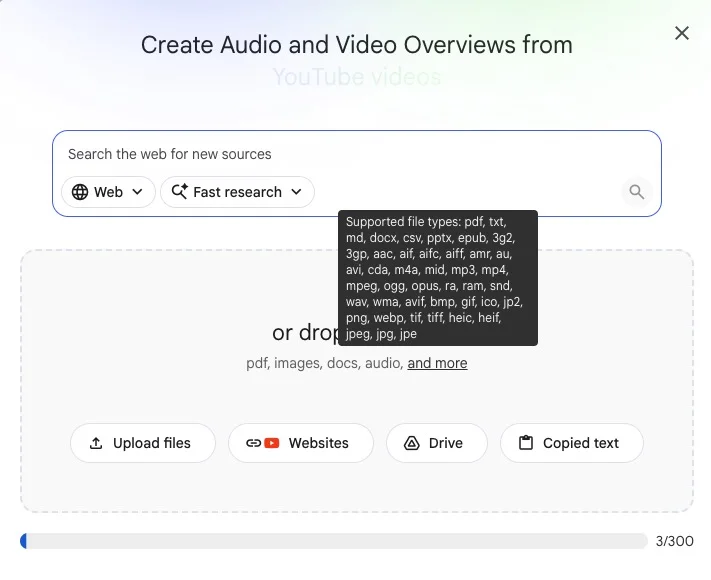Screen dimensions: 711x580
Task: Close the add sources dialog
Action: (682, 33)
